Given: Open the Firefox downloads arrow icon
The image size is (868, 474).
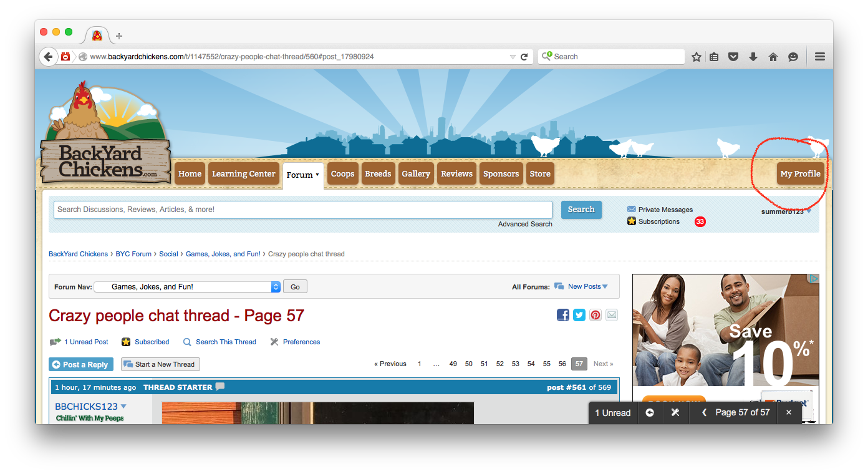Looking at the screenshot, I should pyautogui.click(x=753, y=57).
